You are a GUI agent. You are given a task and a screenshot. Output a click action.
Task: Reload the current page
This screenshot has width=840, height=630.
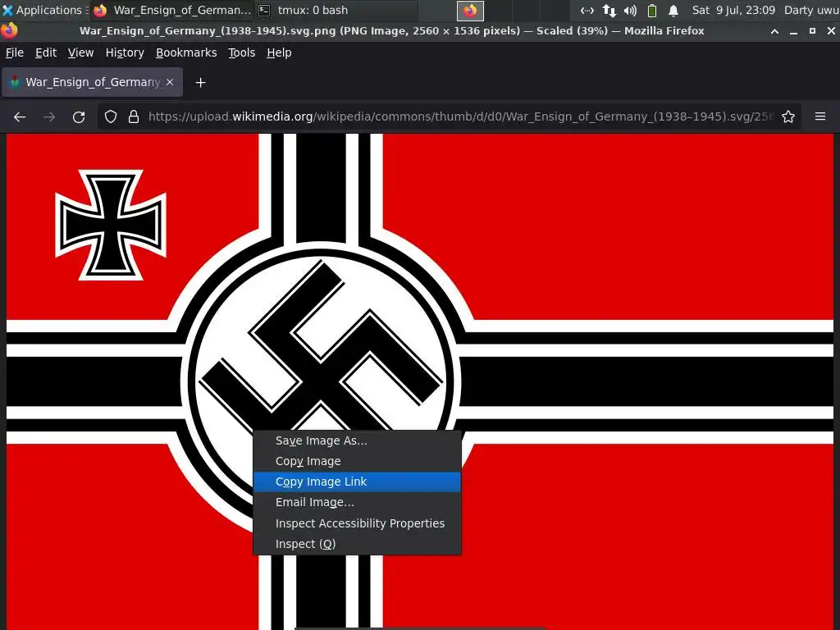pos(79,116)
